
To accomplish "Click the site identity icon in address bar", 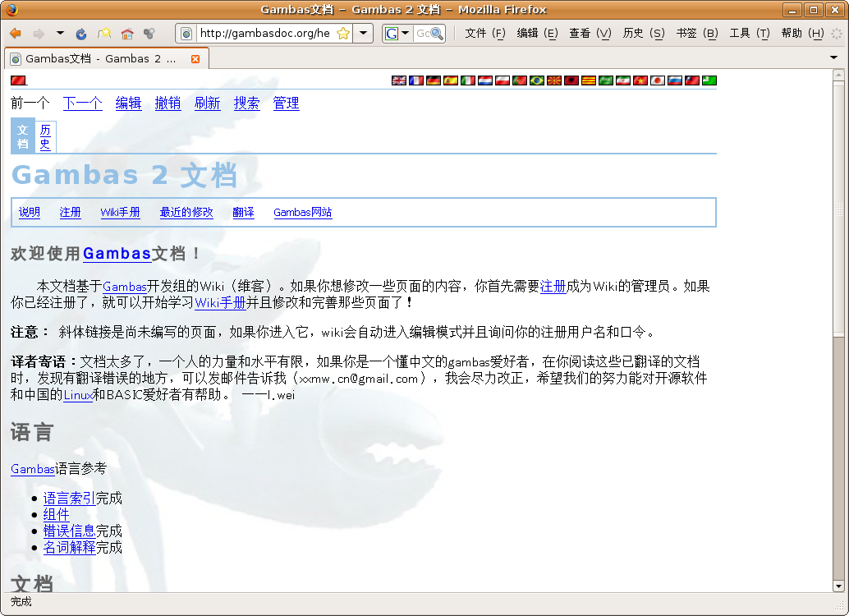I will coord(186,34).
